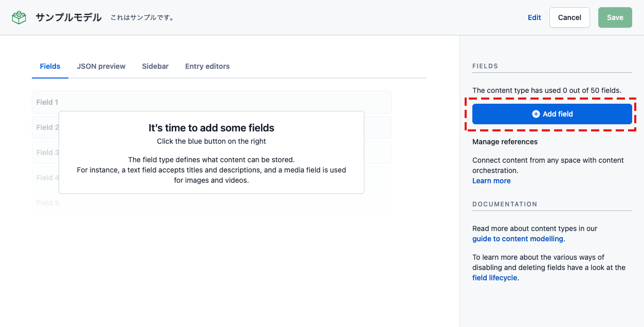The width and height of the screenshot is (644, 327).
Task: Open the Learn more link under Manage references
Action: click(x=491, y=180)
